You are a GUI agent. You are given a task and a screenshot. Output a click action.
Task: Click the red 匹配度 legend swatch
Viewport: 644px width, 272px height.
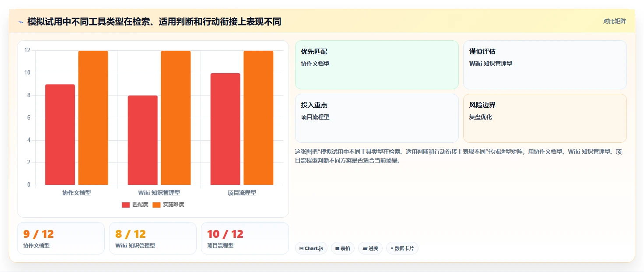click(126, 205)
